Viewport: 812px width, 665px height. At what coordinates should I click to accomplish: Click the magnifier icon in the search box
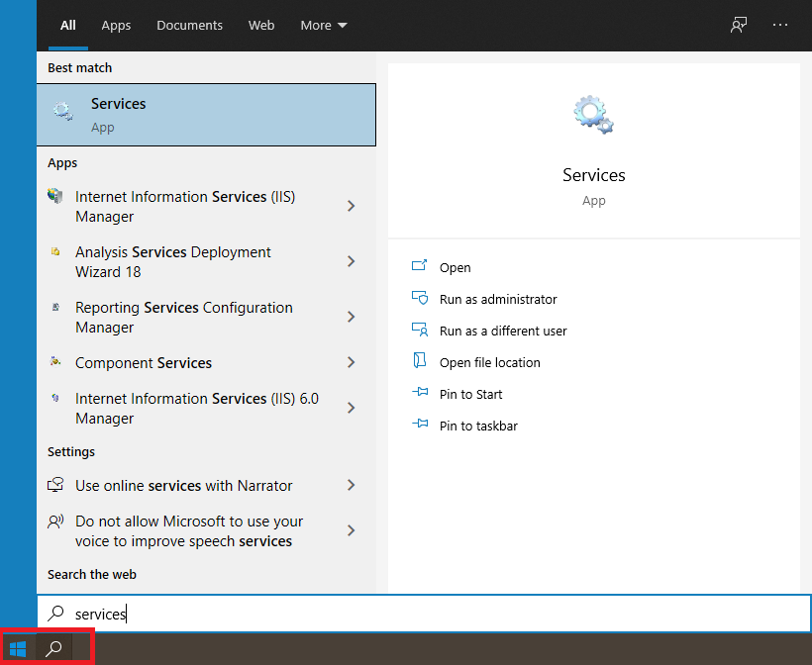55,614
